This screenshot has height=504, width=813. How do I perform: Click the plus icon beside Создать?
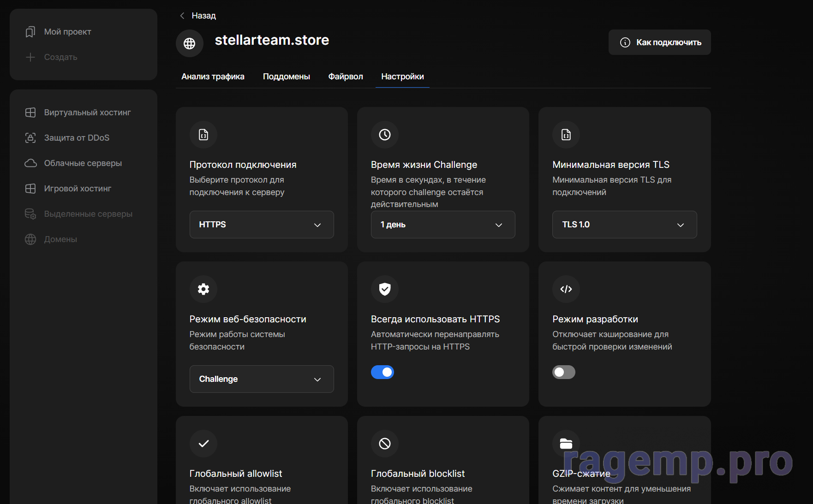point(30,57)
